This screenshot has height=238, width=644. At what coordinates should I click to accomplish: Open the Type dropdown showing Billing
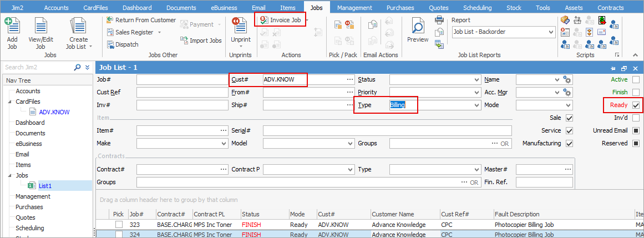click(x=476, y=105)
